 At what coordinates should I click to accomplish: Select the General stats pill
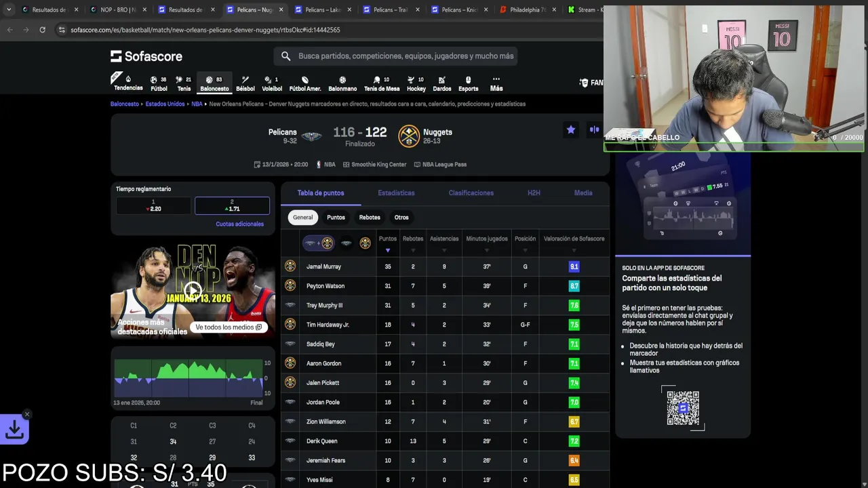pyautogui.click(x=303, y=218)
